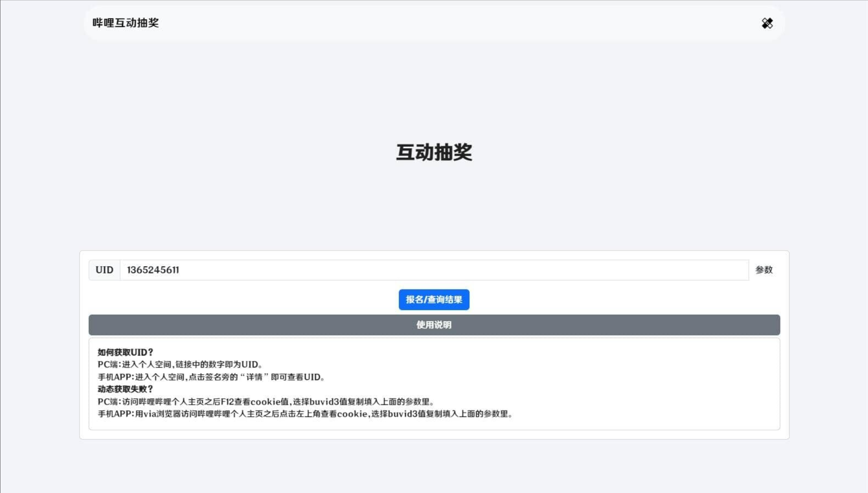The width and height of the screenshot is (868, 493).
Task: Open the 哔哩互动抽奖 brand link
Action: (126, 23)
